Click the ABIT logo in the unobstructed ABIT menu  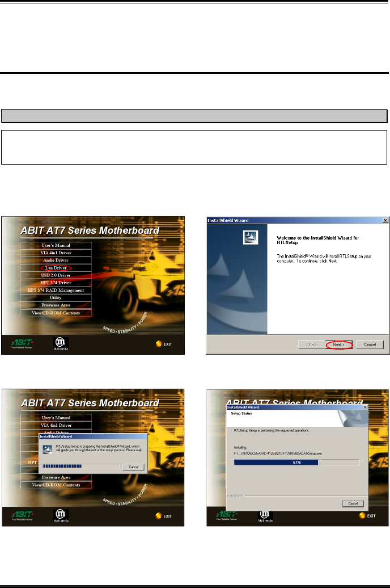pyautogui.click(x=22, y=343)
